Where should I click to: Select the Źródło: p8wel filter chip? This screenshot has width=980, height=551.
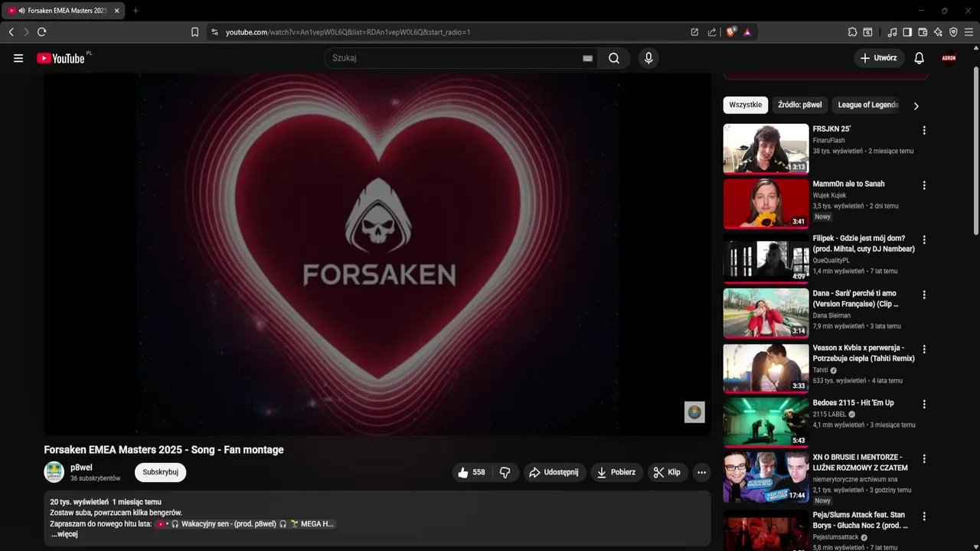pos(800,105)
